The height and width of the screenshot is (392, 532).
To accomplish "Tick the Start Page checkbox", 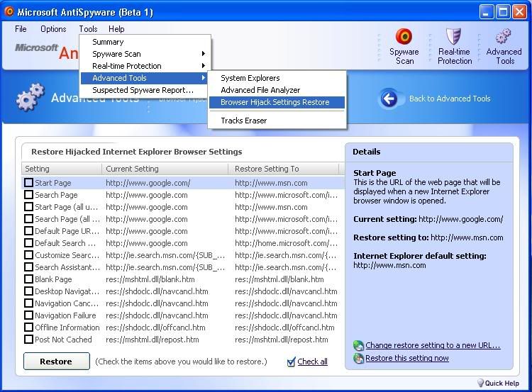I will click(x=29, y=183).
